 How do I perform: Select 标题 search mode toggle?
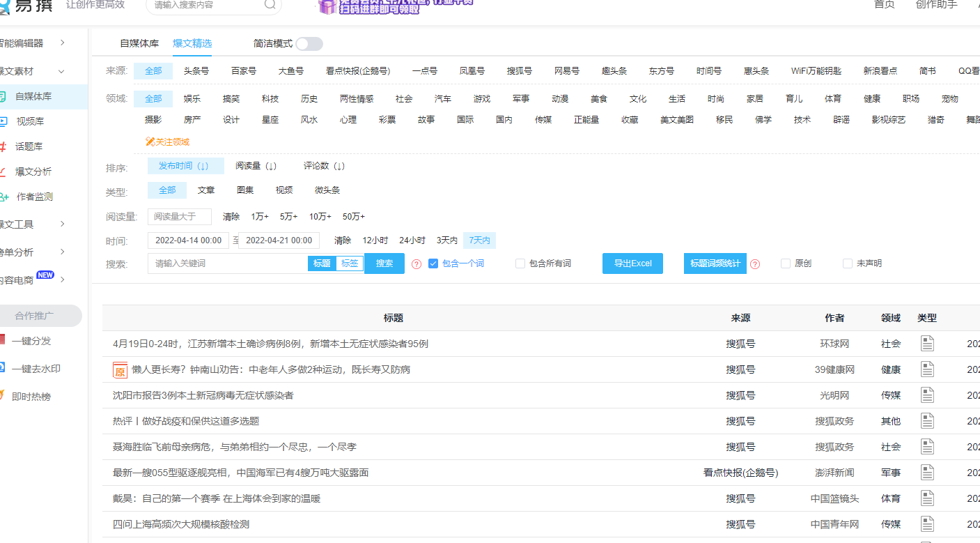tap(322, 263)
